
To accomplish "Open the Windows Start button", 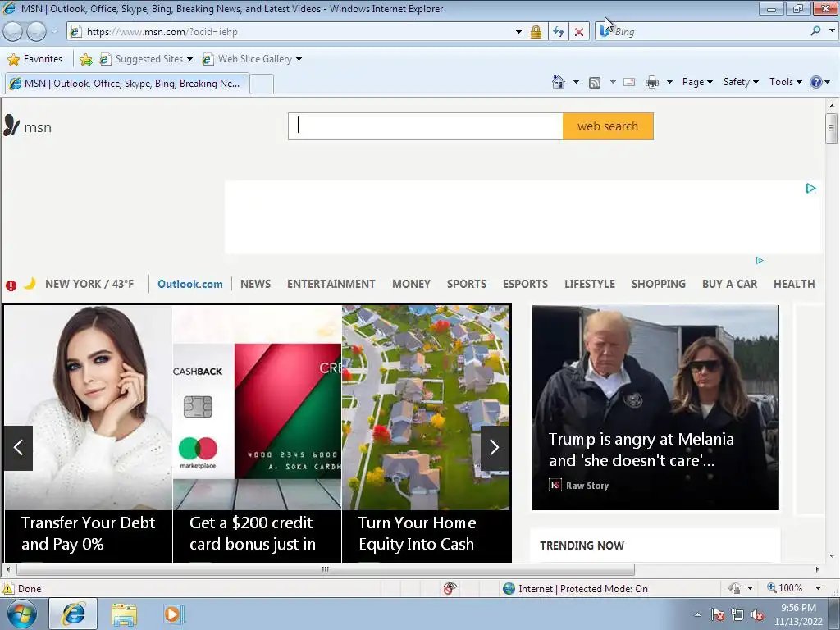I will (x=22, y=614).
